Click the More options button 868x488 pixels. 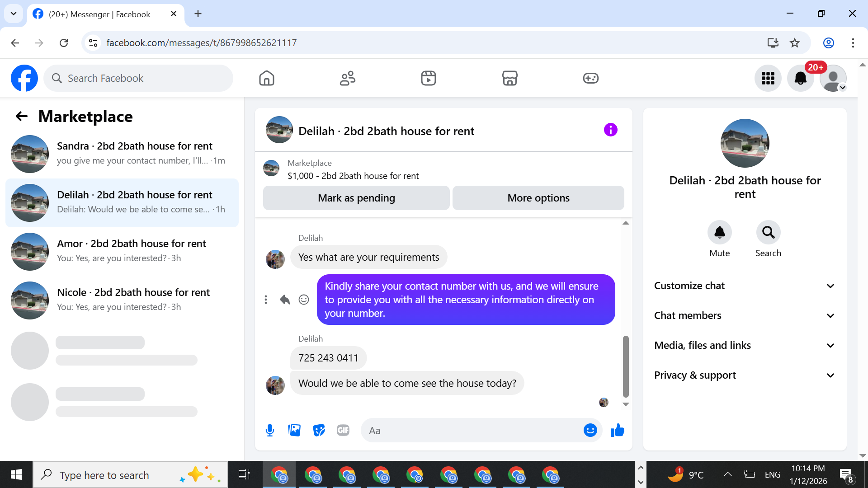538,198
